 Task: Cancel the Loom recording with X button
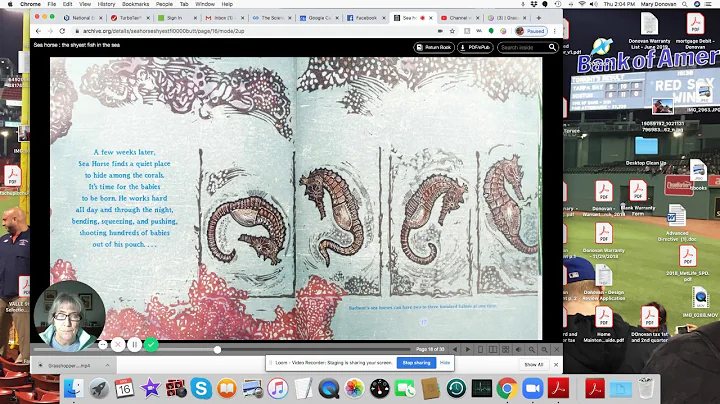pos(118,344)
